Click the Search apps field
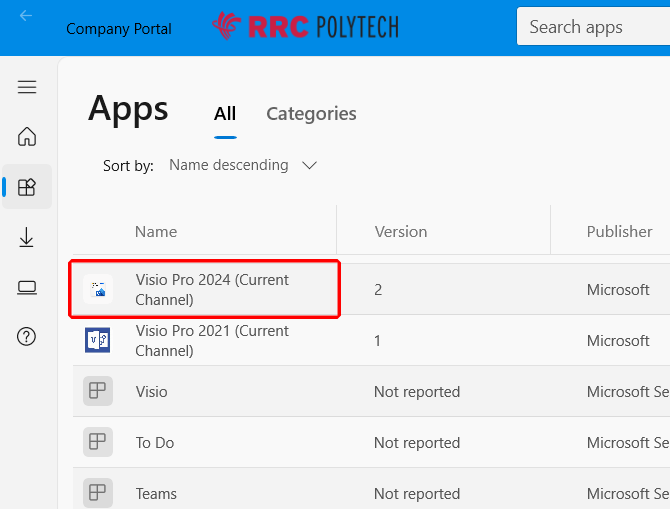Image resolution: width=670 pixels, height=509 pixels. pos(590,27)
